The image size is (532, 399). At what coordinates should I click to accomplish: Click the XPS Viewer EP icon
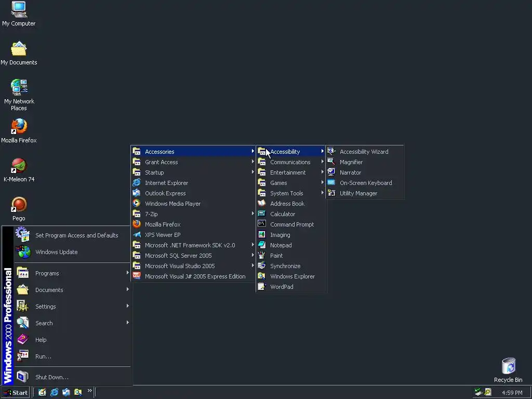click(137, 234)
